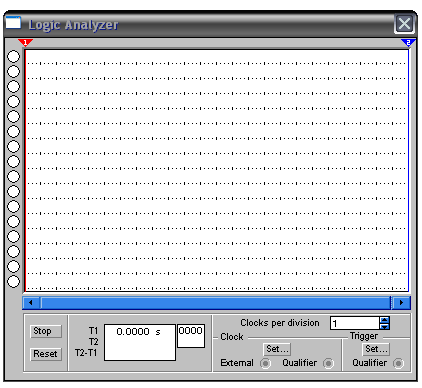Click the Stop button
This screenshot has height=388, width=422.
pyautogui.click(x=46, y=331)
